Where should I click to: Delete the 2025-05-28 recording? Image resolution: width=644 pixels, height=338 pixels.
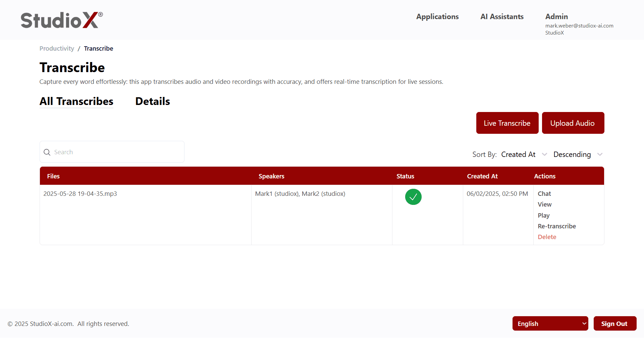(x=547, y=237)
